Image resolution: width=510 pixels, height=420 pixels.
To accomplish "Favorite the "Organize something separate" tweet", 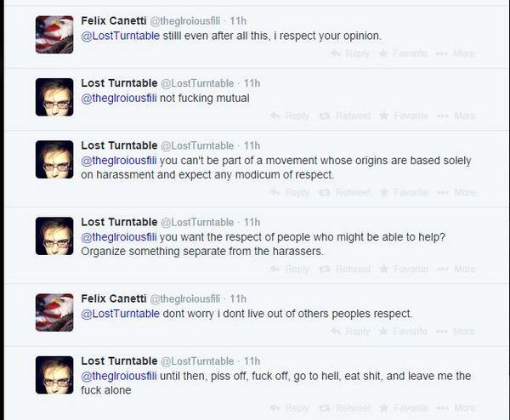I will 404,269.
